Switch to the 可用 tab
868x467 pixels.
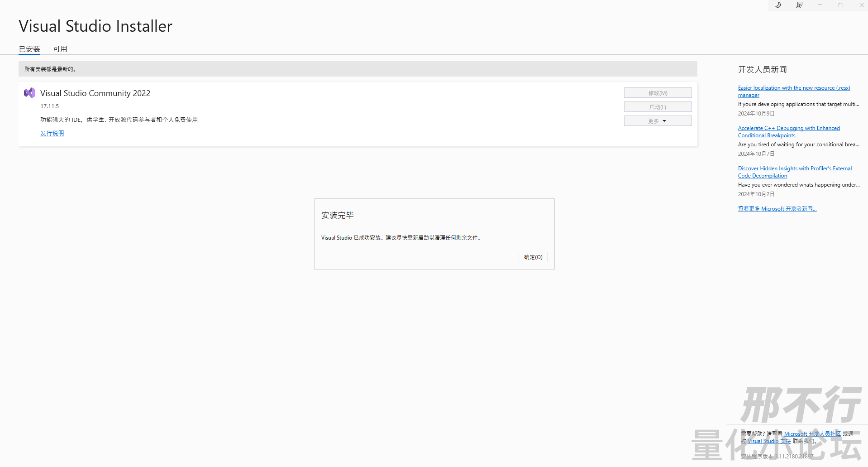(x=60, y=49)
